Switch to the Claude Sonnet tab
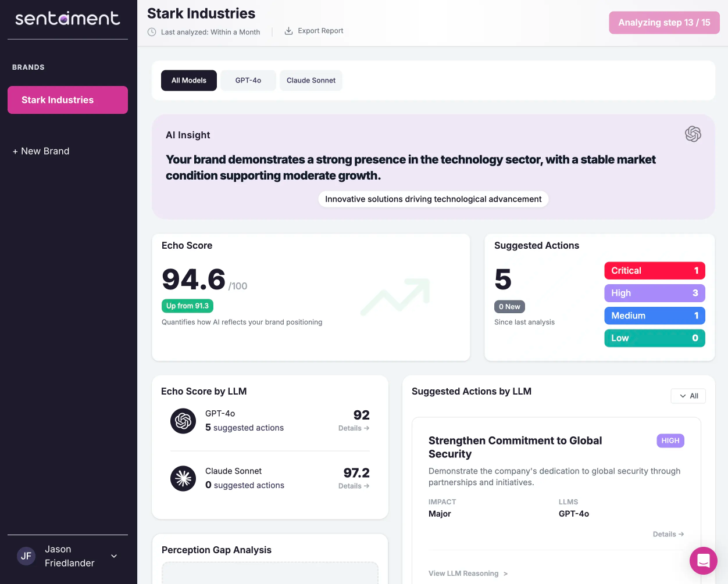Viewport: 728px width, 584px height. 311,80
